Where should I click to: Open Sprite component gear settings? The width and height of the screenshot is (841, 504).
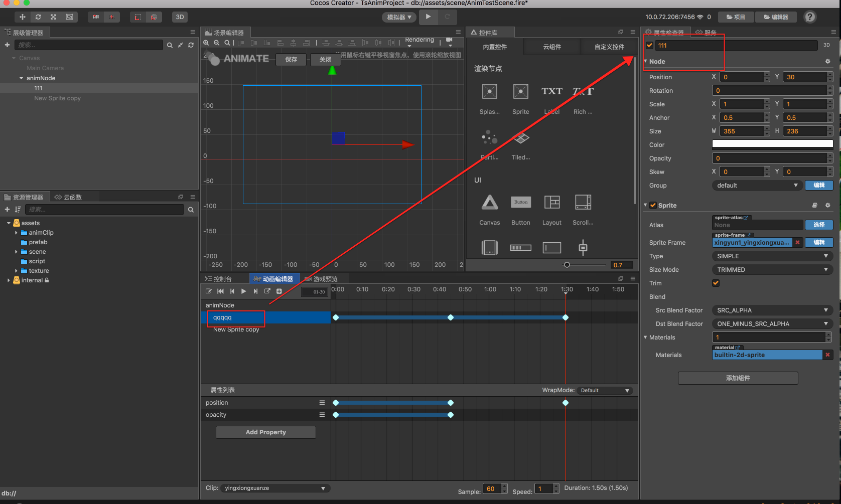coord(827,205)
